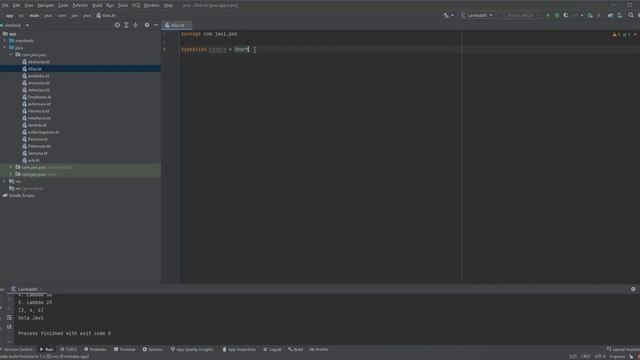Click the Select Opened File target icon
Viewport: 640px width, 360px height.
coord(117,25)
